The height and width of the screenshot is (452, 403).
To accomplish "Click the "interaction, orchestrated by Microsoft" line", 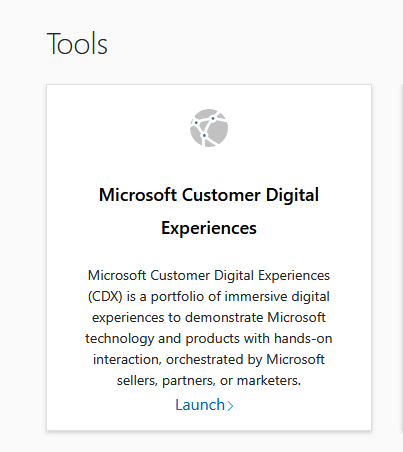I will tap(209, 359).
